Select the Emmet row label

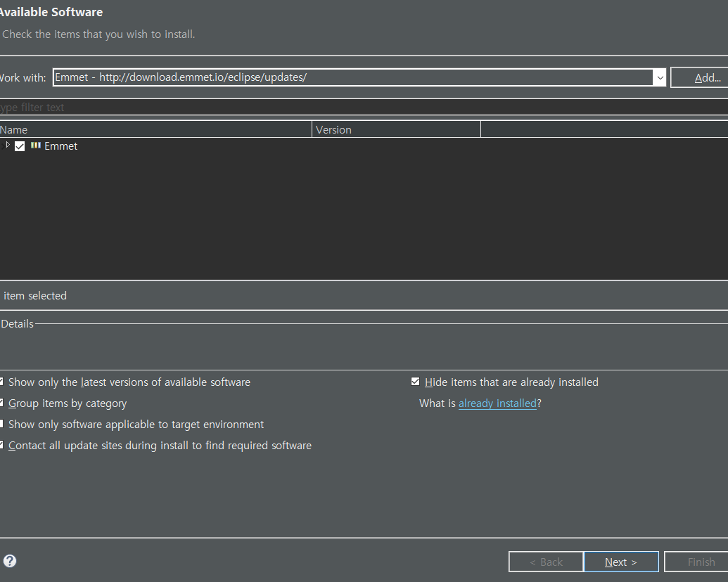pyautogui.click(x=60, y=146)
